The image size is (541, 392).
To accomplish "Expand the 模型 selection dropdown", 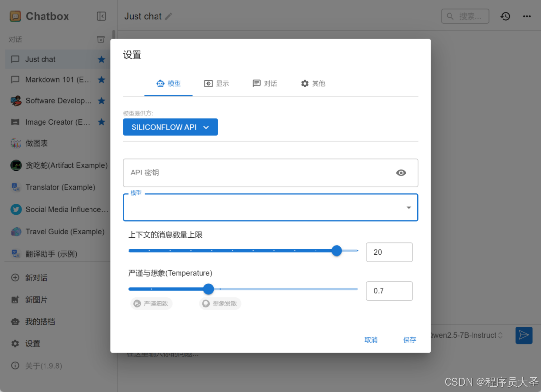I will [270, 208].
